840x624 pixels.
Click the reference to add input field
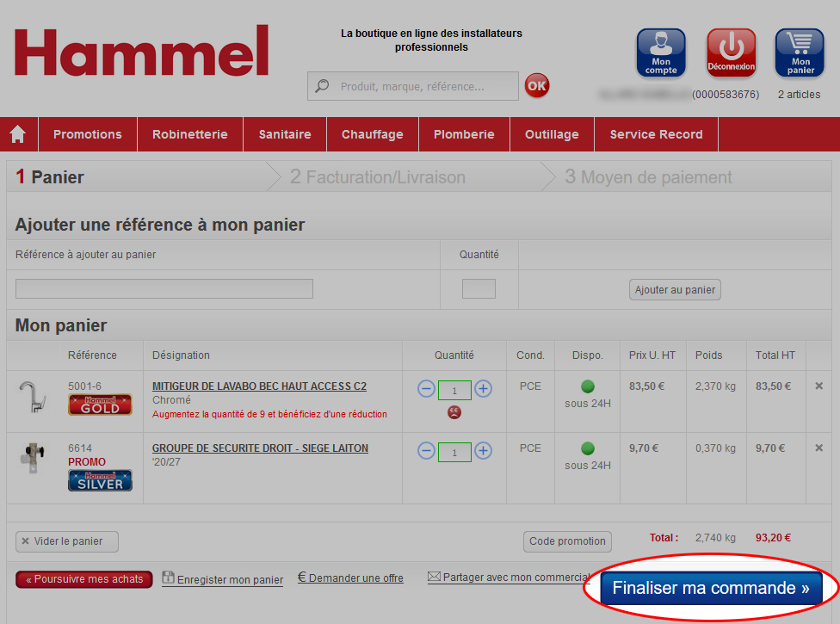(164, 288)
